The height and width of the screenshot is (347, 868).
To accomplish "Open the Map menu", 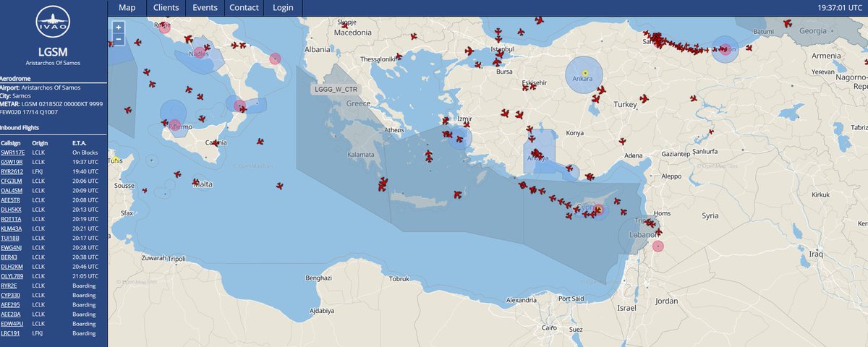I will click(127, 7).
